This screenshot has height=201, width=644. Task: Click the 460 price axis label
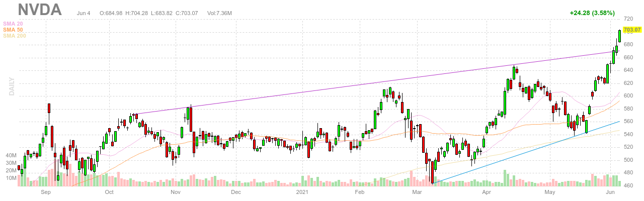click(628, 186)
